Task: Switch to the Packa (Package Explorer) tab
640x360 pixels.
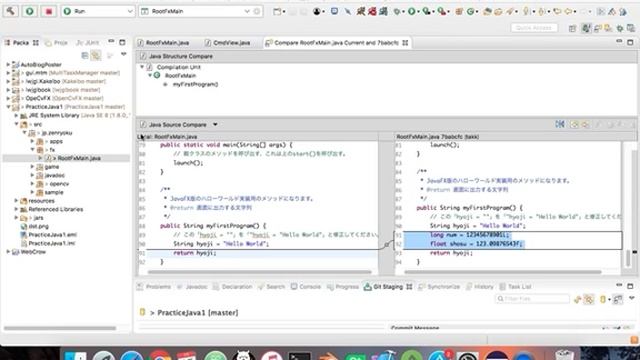Action: (21, 42)
